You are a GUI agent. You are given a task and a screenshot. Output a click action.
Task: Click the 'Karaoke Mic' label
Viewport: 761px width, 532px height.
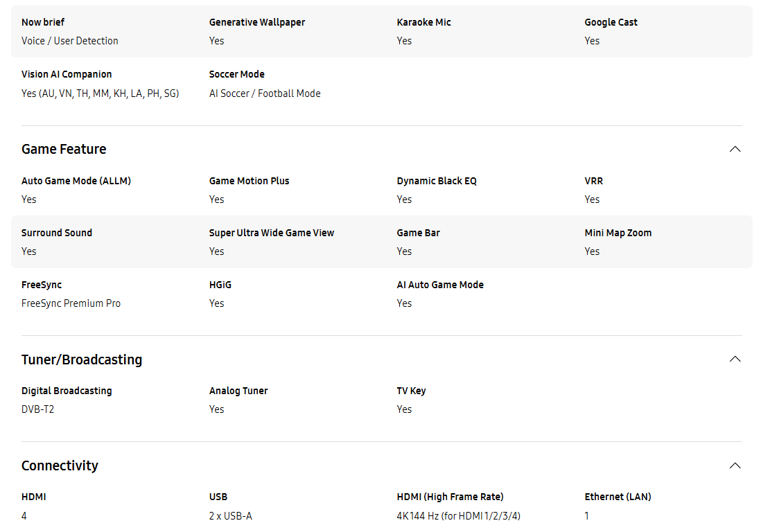click(423, 22)
